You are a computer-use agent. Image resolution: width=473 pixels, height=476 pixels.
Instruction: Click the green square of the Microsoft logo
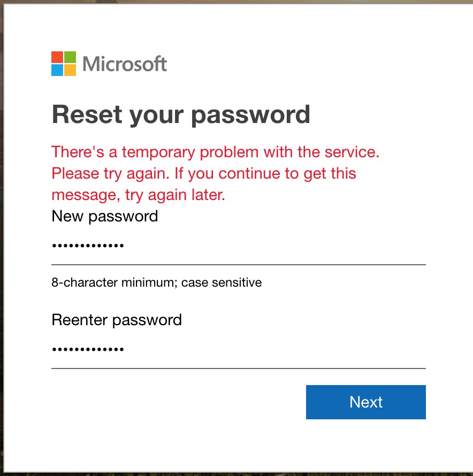tap(70, 57)
